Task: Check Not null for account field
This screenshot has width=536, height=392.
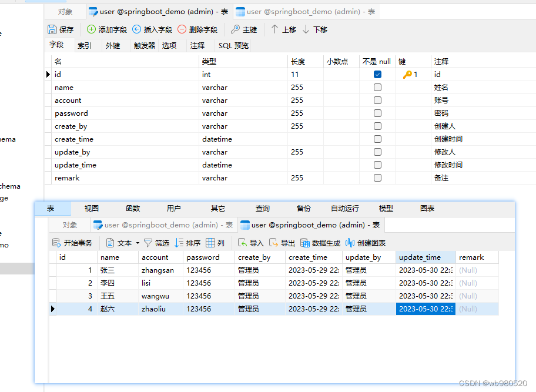Action: (x=377, y=100)
